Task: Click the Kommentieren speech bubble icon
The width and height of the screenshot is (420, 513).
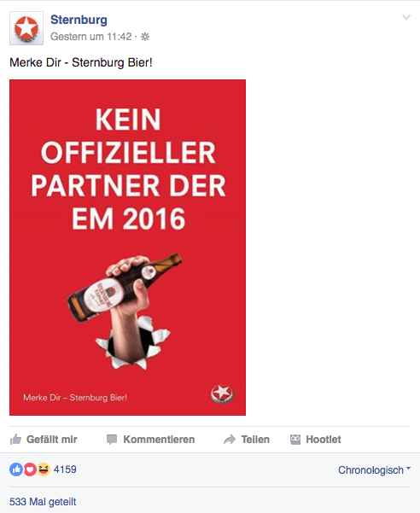Action: pyautogui.click(x=112, y=440)
